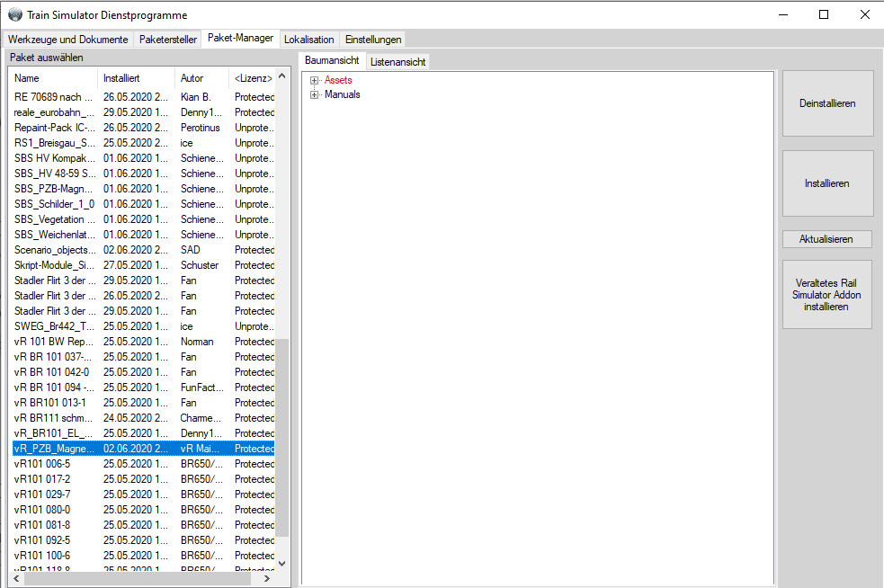This screenshot has width=884, height=588.
Task: Click the Installieren button
Action: (826, 183)
